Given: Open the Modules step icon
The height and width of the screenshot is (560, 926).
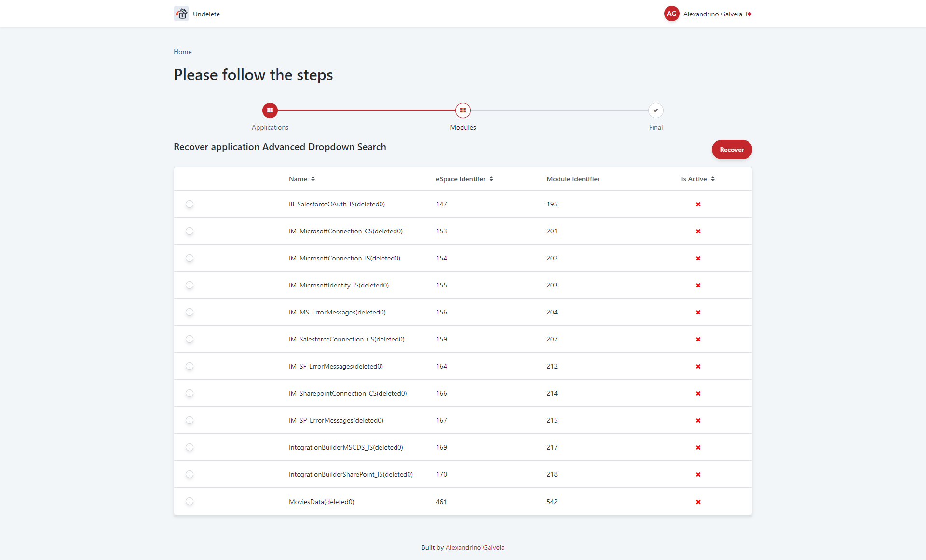Looking at the screenshot, I should pos(463,110).
